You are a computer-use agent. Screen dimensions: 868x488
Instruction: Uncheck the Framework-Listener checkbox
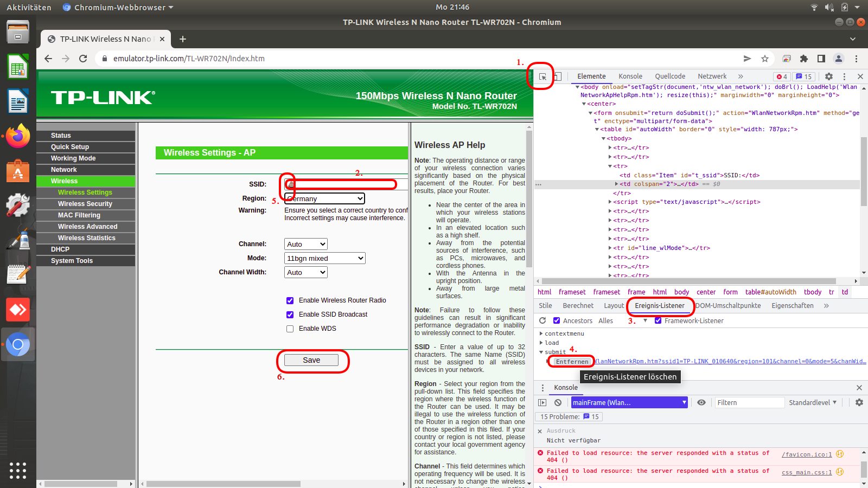(658, 320)
